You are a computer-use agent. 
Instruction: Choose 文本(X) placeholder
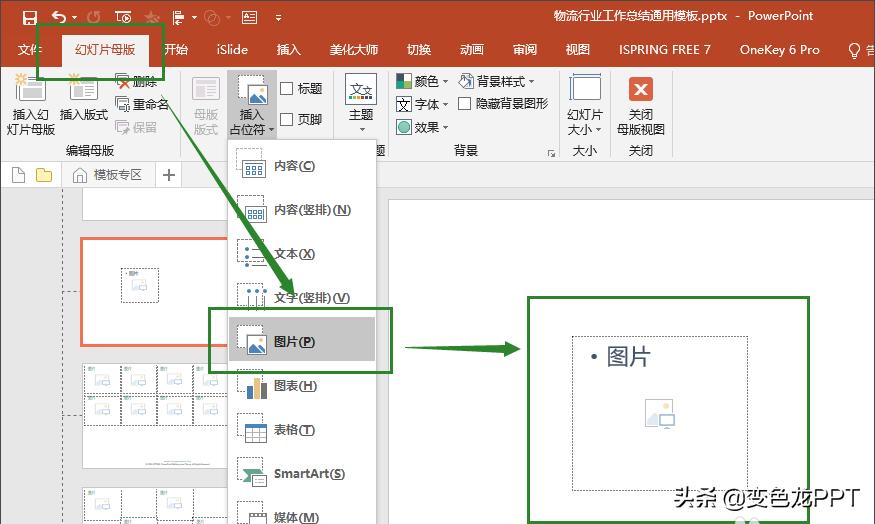point(302,254)
